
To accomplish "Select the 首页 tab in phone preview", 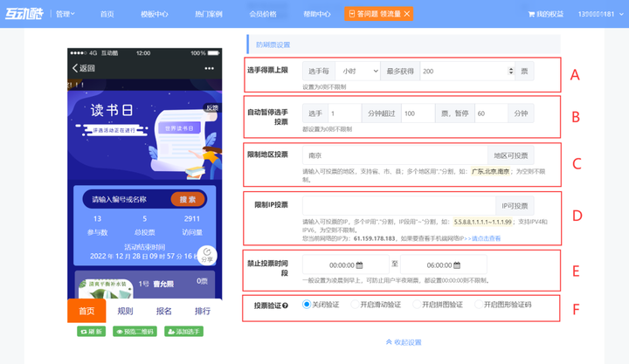I will pos(86,311).
